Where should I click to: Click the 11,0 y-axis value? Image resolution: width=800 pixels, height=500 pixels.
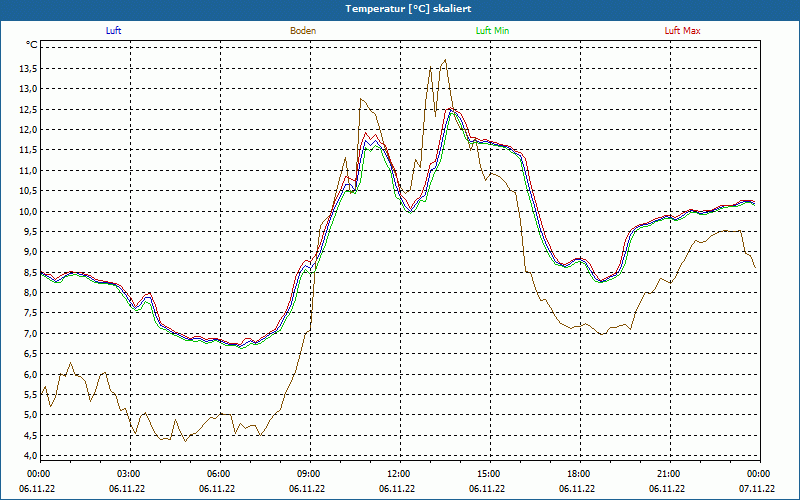(29, 170)
